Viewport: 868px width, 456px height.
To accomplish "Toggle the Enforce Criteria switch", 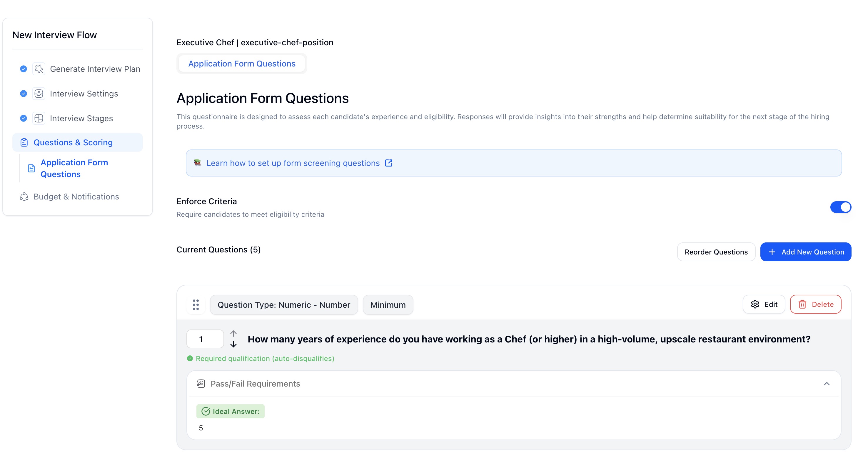I will click(840, 207).
